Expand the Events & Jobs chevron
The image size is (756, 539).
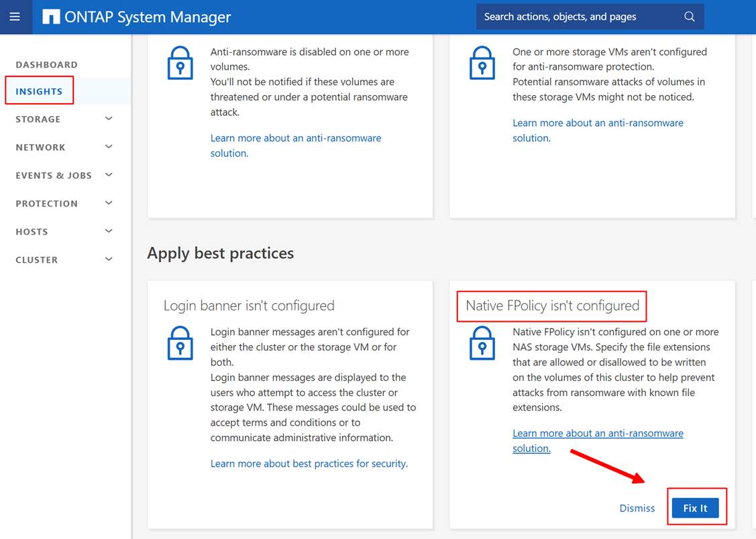click(x=109, y=175)
